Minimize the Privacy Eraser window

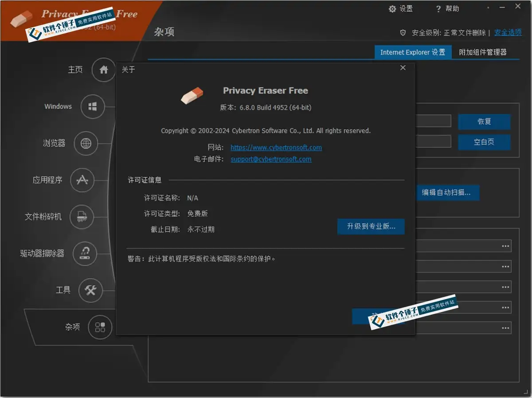click(502, 8)
